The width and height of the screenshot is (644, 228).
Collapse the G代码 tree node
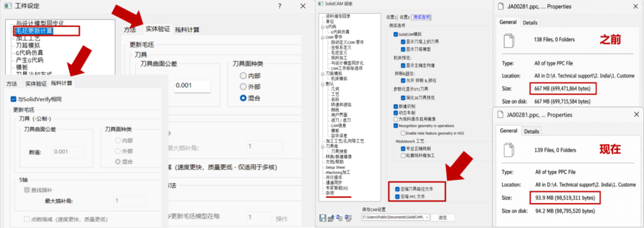323,27
